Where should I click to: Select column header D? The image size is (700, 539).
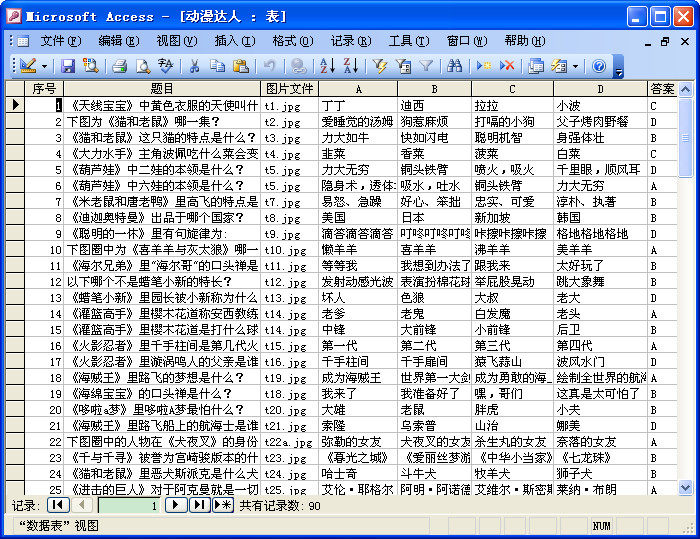[600, 89]
